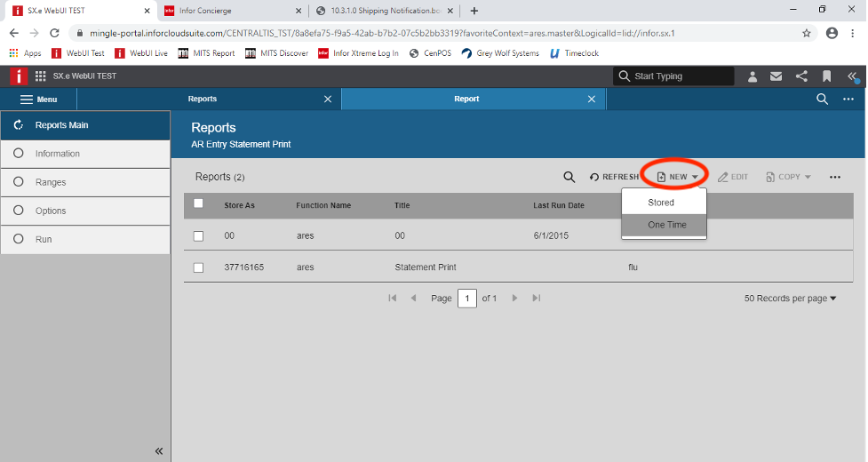This screenshot has height=462, width=868.
Task: Sort by Function Name column header
Action: click(323, 205)
